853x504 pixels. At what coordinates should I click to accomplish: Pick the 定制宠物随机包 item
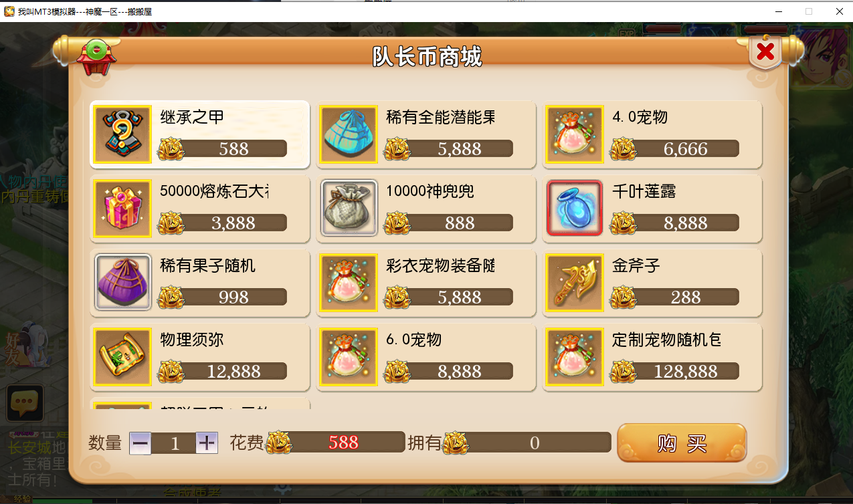(652, 357)
